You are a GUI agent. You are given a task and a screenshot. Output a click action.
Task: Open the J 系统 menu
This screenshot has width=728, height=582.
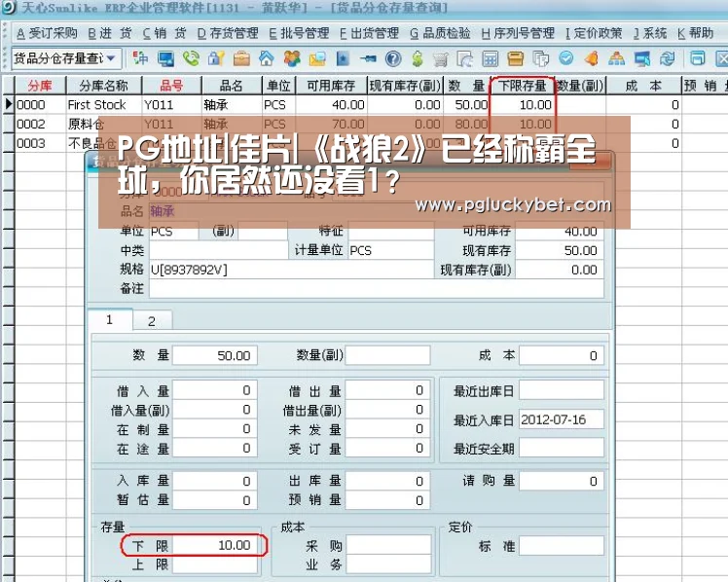tap(650, 33)
